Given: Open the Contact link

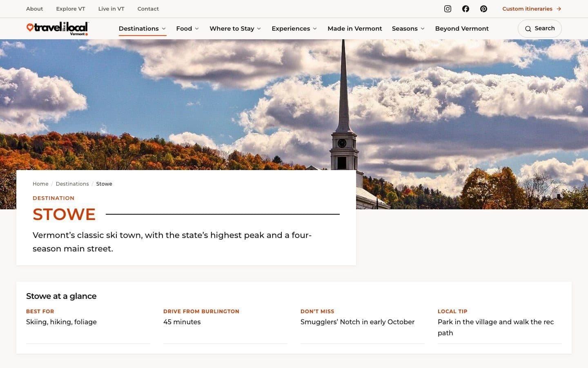Looking at the screenshot, I should 148,9.
